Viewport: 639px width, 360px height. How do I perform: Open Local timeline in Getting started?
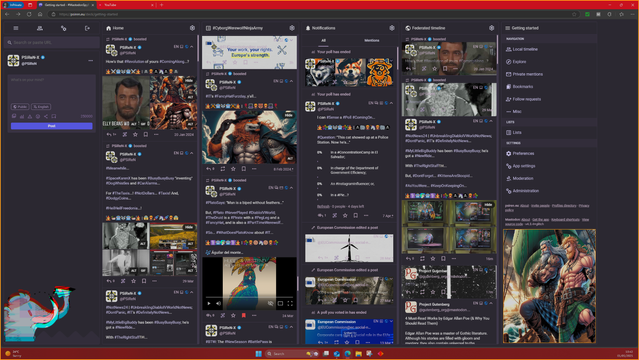[x=525, y=49]
